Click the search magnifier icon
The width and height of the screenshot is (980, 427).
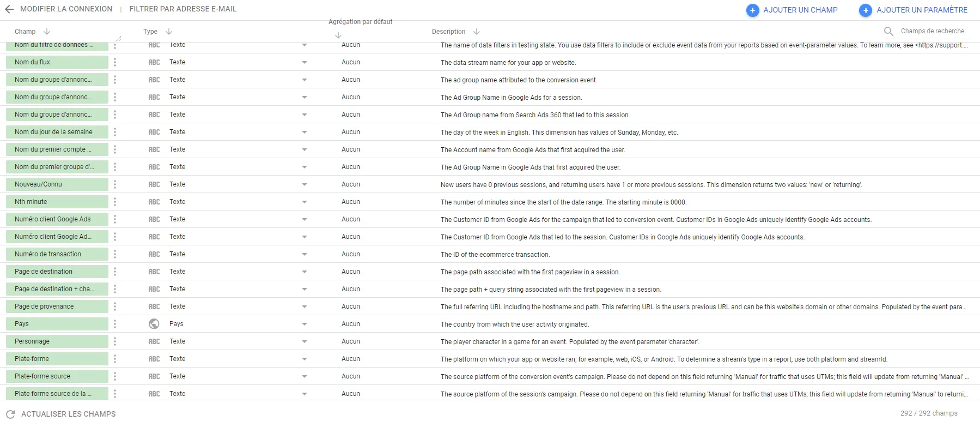(888, 32)
